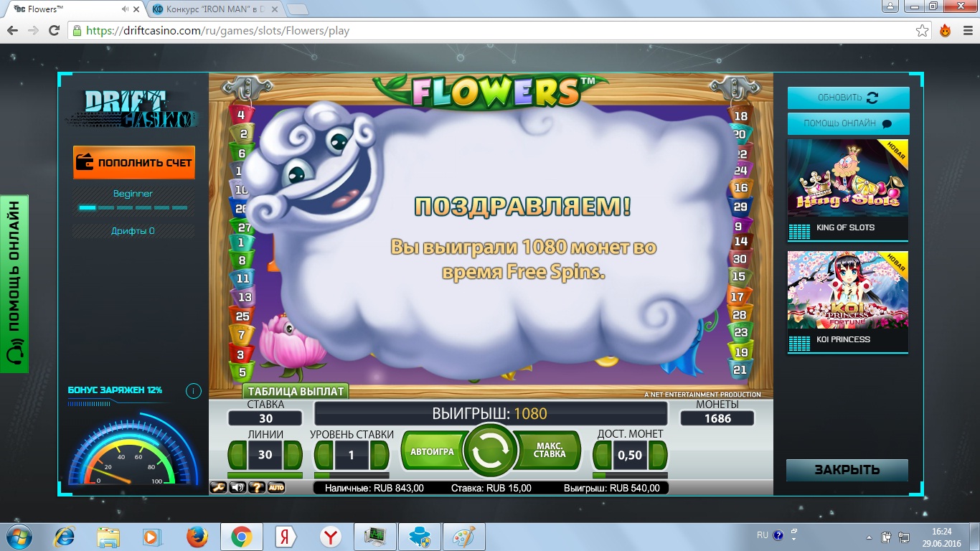Mute sound with the speaker icon
Image resolution: width=980 pixels, height=551 pixels.
point(237,487)
